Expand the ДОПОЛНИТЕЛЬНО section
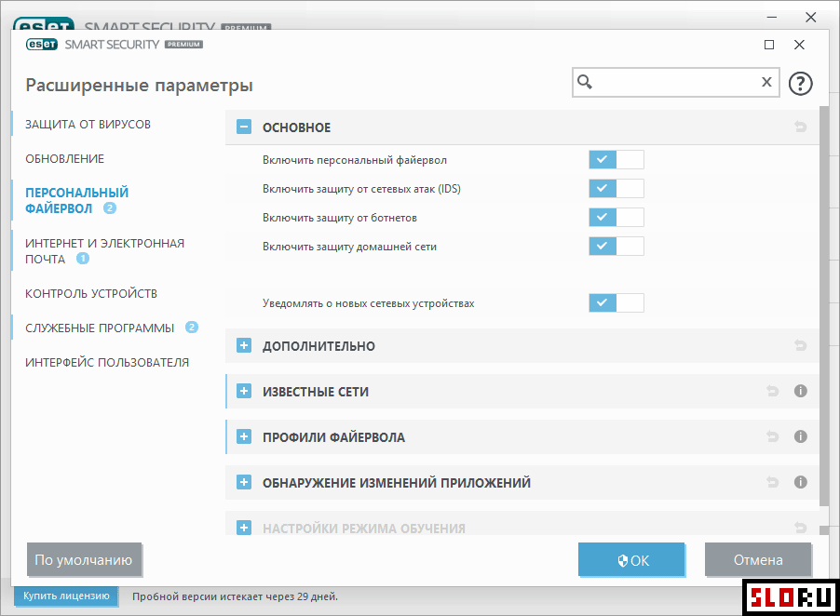 tap(244, 345)
